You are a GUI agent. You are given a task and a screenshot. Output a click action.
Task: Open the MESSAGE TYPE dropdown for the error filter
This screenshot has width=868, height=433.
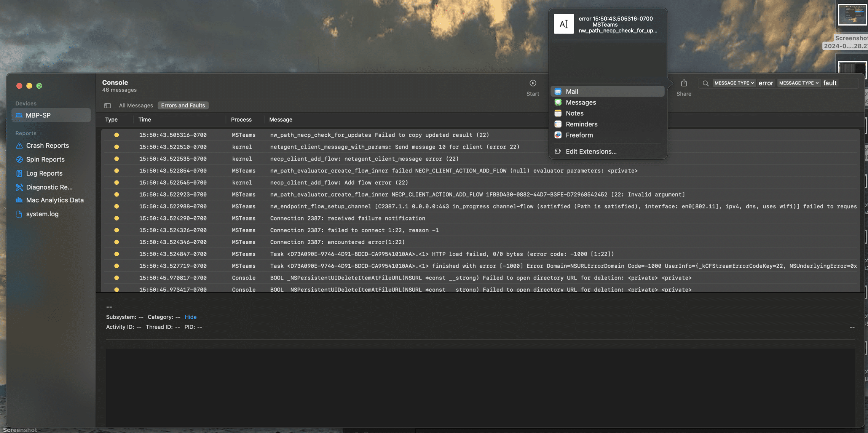pos(734,83)
